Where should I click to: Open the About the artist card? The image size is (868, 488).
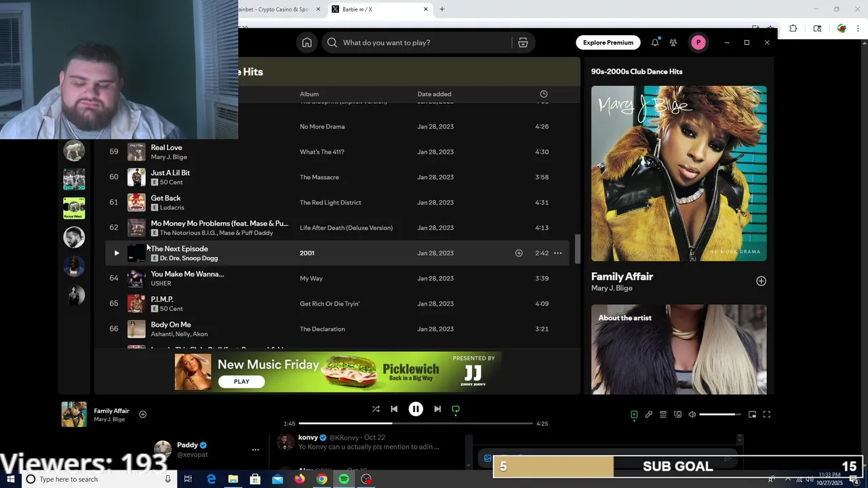(x=679, y=349)
